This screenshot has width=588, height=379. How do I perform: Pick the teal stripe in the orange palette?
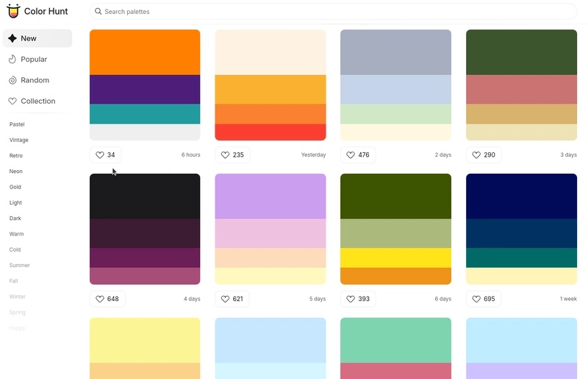pos(145,114)
